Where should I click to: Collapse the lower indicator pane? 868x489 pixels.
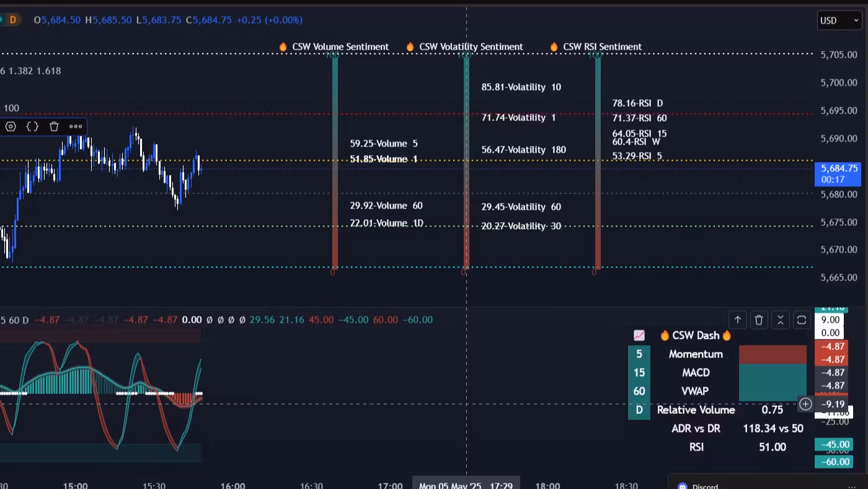[x=781, y=320]
